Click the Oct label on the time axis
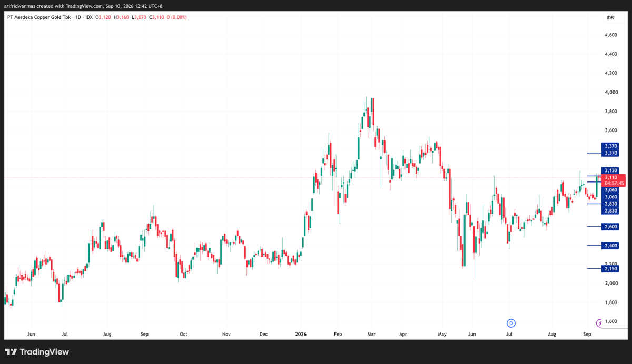The image size is (632, 364). pyautogui.click(x=183, y=334)
